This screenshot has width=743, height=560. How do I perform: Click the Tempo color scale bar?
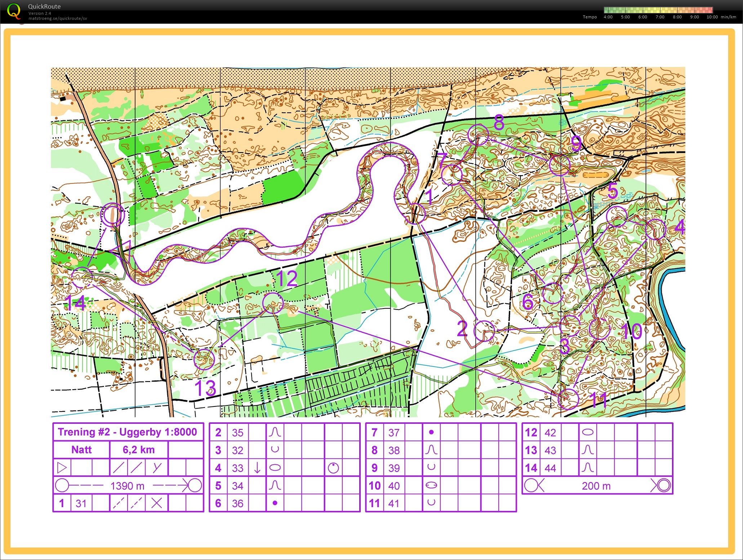pyautogui.click(x=658, y=10)
